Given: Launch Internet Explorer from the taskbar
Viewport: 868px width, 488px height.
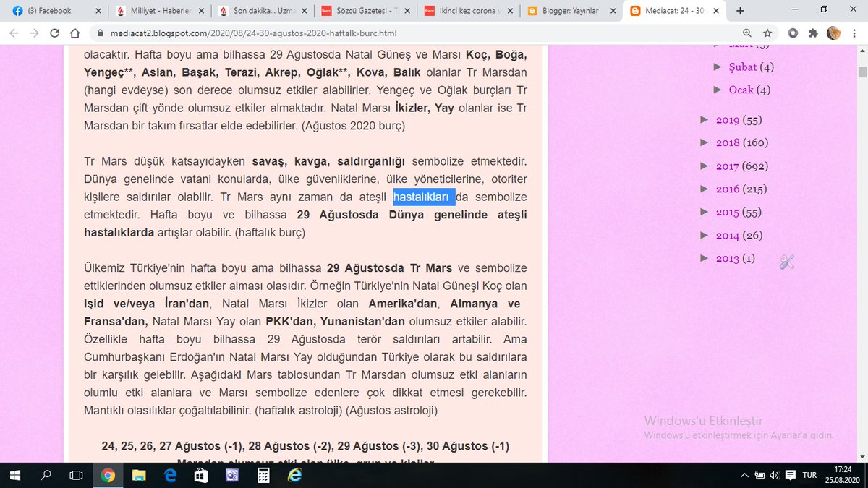Looking at the screenshot, I should click(294, 475).
